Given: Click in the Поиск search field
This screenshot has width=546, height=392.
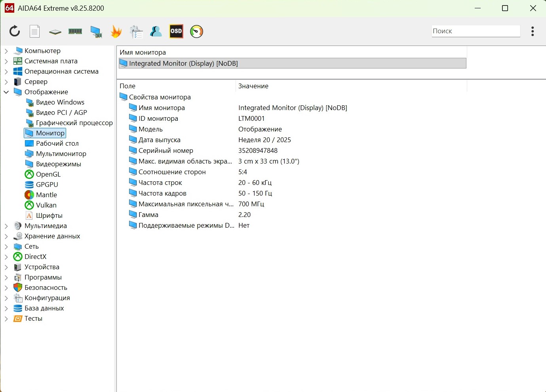Looking at the screenshot, I should pos(475,31).
